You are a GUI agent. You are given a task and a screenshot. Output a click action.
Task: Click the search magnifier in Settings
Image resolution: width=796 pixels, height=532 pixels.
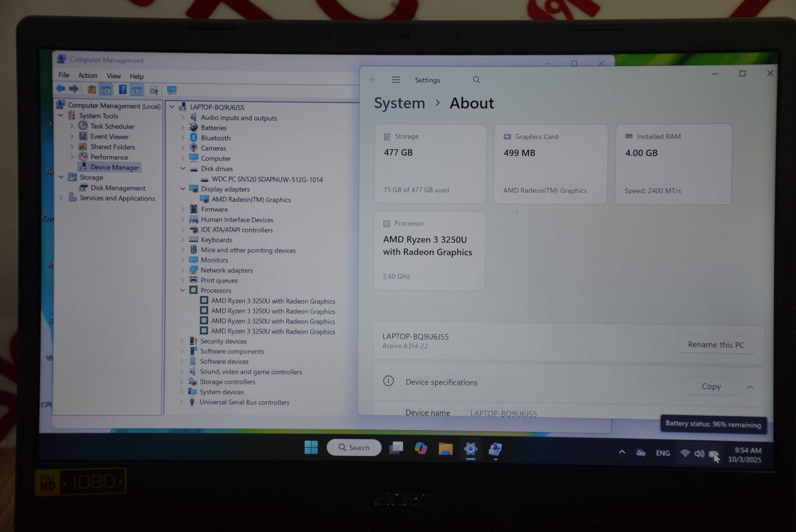[476, 80]
